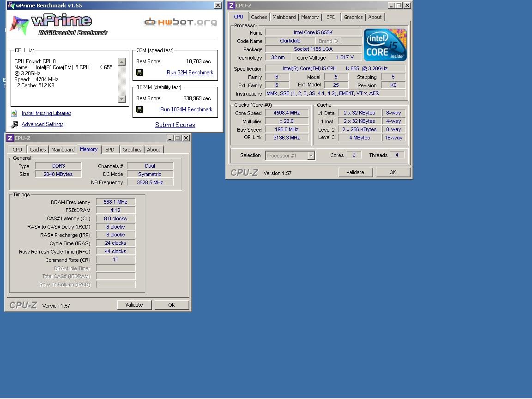The width and height of the screenshot is (532, 399).
Task: Run the 32M Benchmark
Action: (x=190, y=73)
